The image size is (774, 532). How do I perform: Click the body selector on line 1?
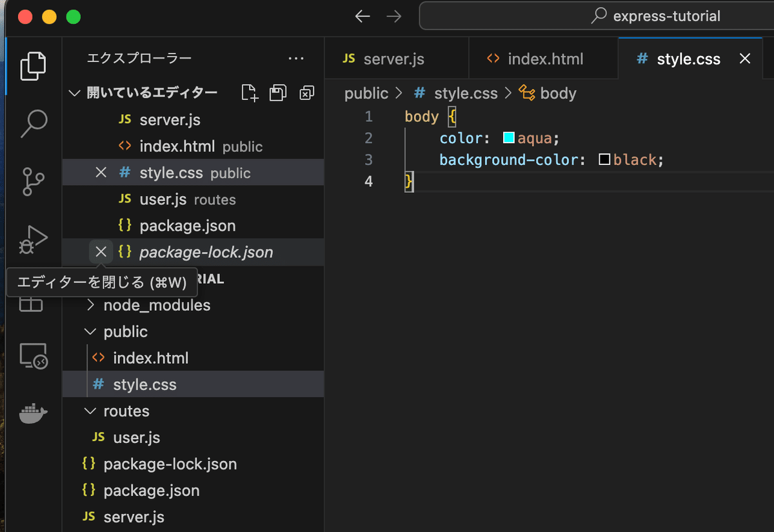point(422,117)
